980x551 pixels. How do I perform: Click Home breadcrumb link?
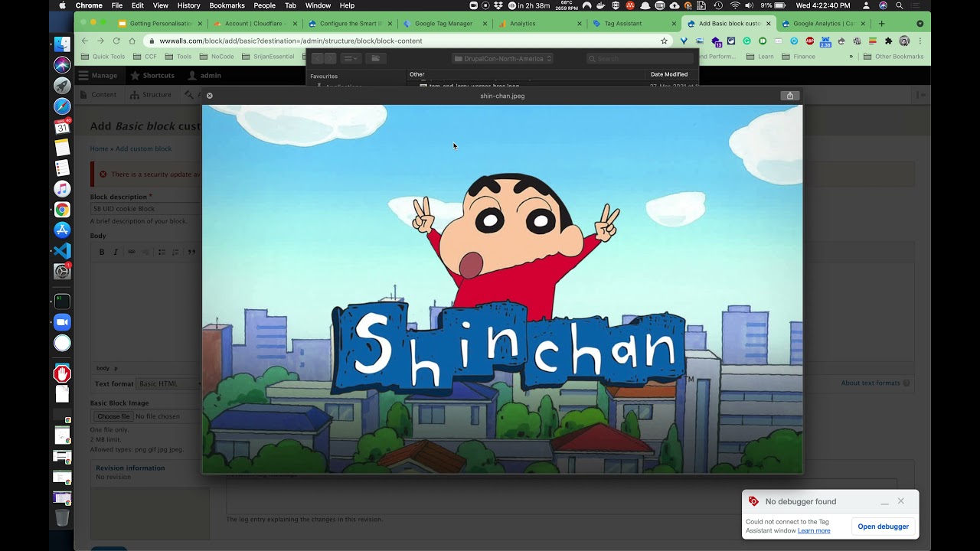point(99,148)
